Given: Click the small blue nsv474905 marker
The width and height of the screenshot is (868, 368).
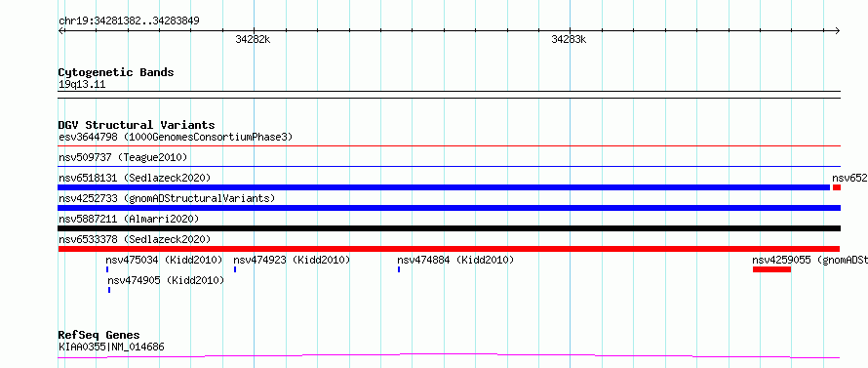Looking at the screenshot, I should [x=109, y=290].
